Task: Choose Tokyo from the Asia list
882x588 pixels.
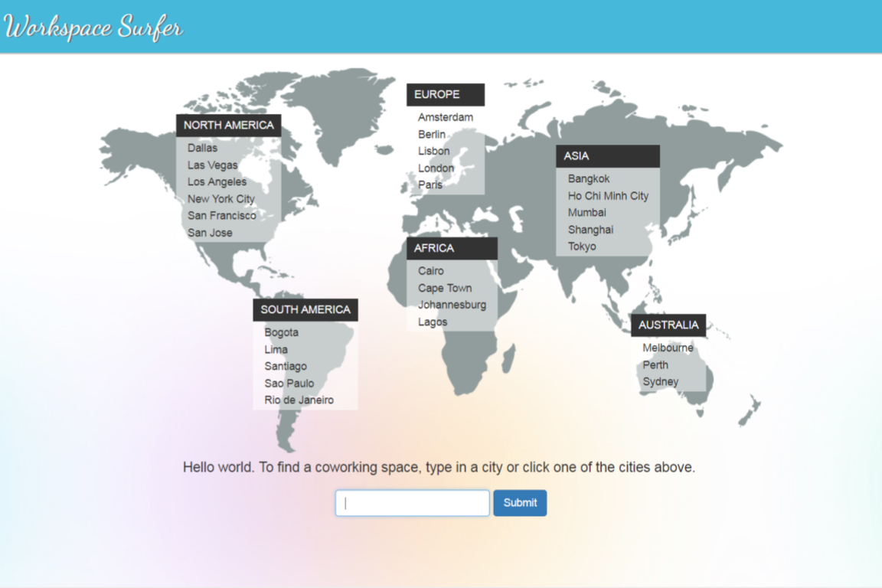Action: [582, 246]
